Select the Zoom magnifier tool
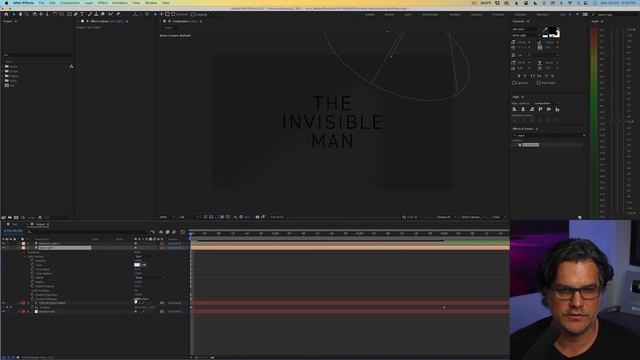 pos(27,14)
